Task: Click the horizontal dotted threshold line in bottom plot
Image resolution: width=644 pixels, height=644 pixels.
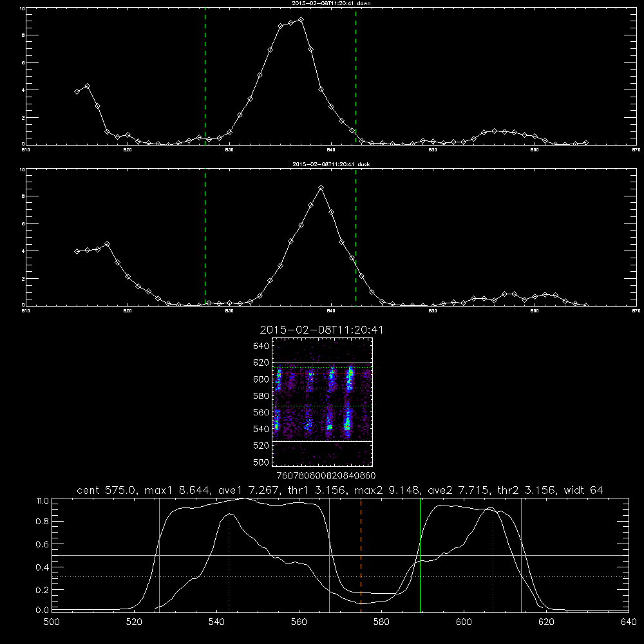Action: pos(340,576)
